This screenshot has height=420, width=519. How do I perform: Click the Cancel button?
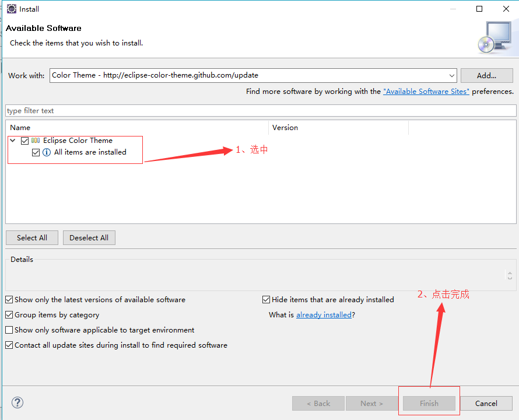[x=486, y=404]
